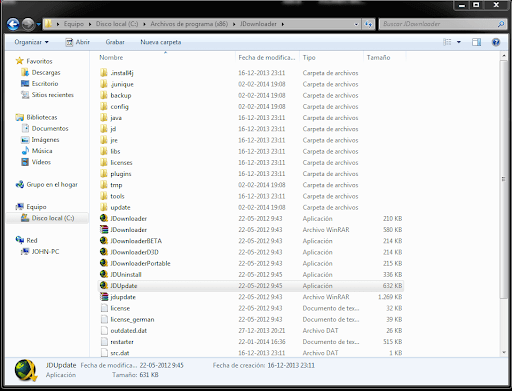The width and height of the screenshot is (512, 391).
Task: Sort by the Tipo column header
Action: coord(309,57)
